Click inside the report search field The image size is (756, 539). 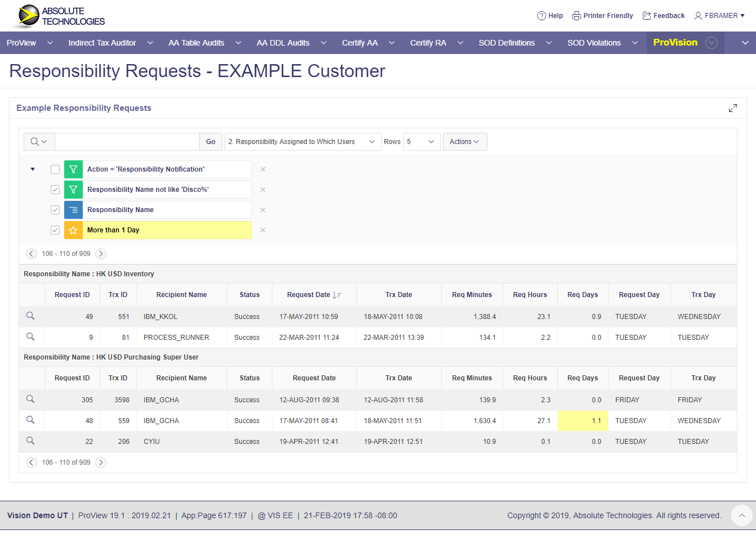127,141
